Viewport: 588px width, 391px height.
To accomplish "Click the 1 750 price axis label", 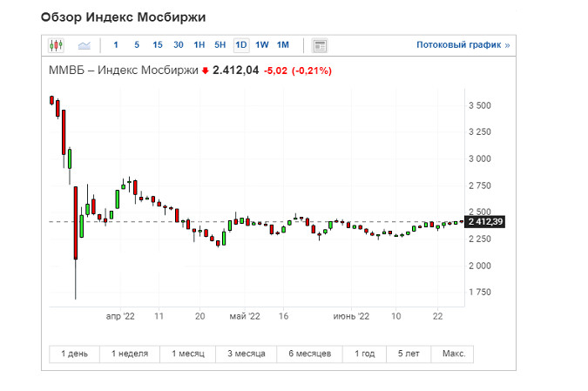I will pos(480,292).
